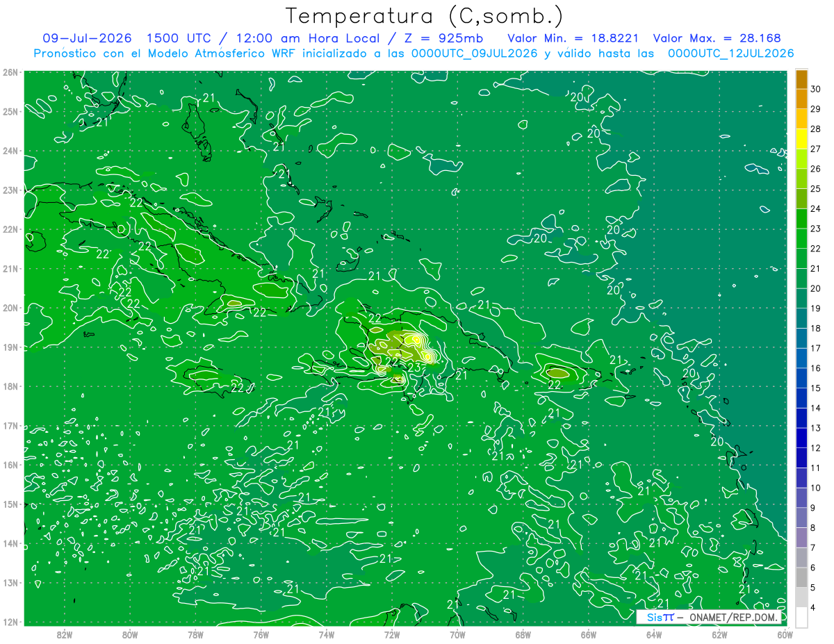Select the 0000UTC_09JUL2026 initialization timestamp
Screen dimensions: 834x644
click(x=475, y=53)
